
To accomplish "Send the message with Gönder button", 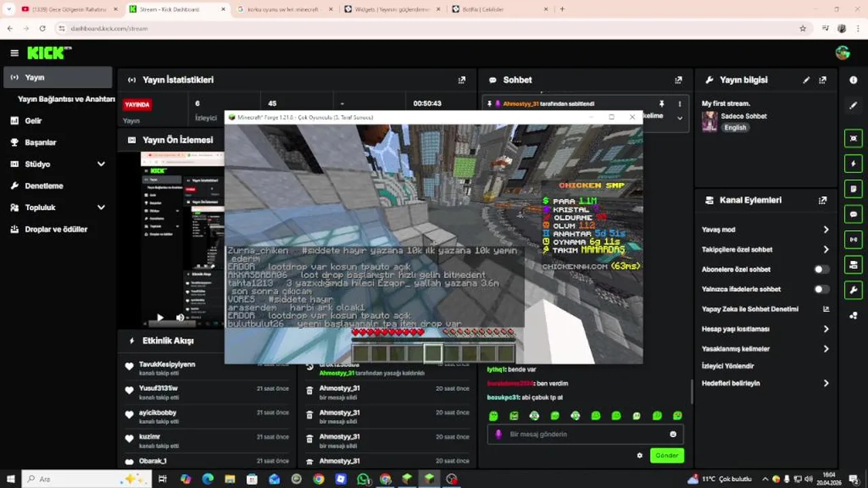I will pos(667,455).
